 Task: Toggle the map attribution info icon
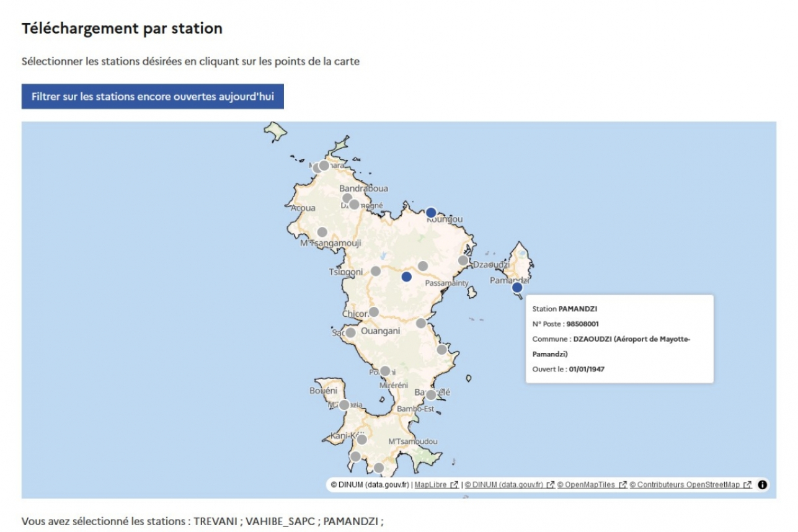762,485
